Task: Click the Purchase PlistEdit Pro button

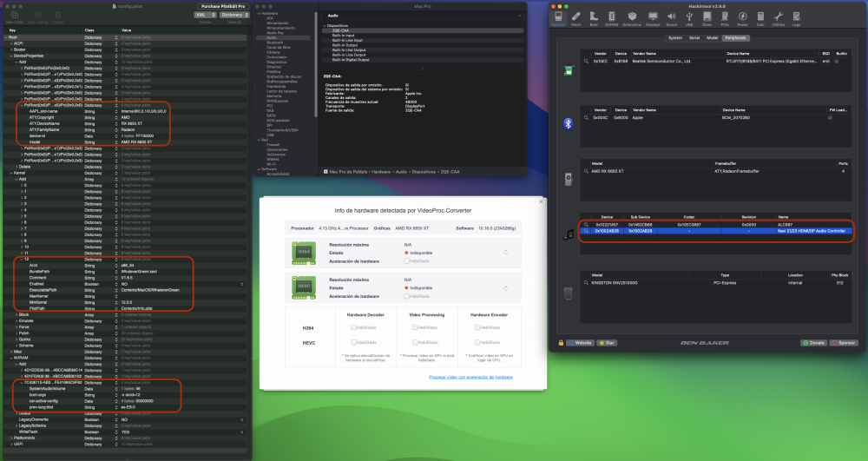Action: [223, 6]
